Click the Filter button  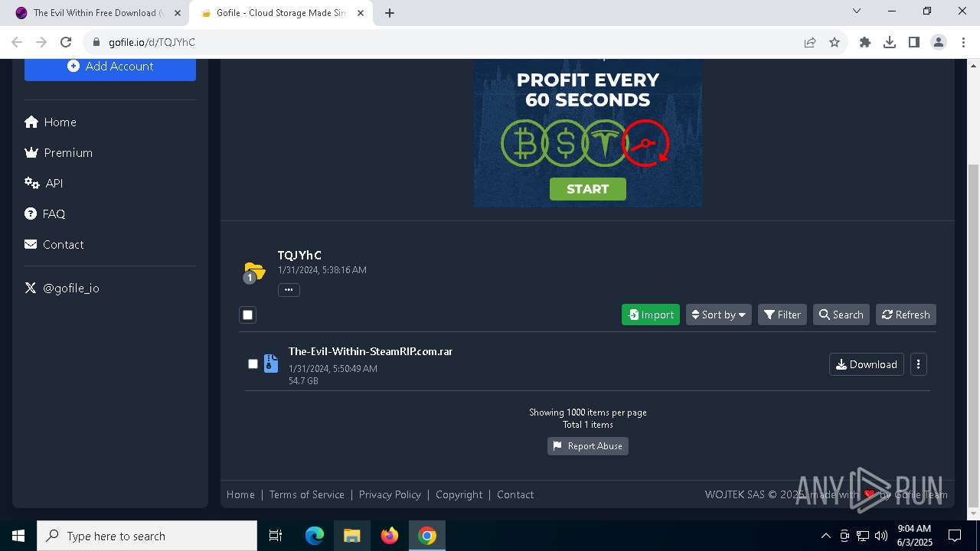[x=782, y=315]
